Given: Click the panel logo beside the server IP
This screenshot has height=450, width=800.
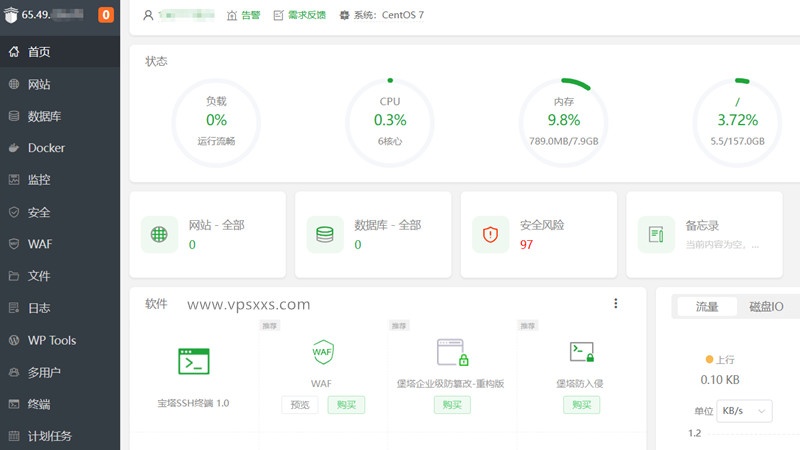Looking at the screenshot, I should click(x=11, y=15).
